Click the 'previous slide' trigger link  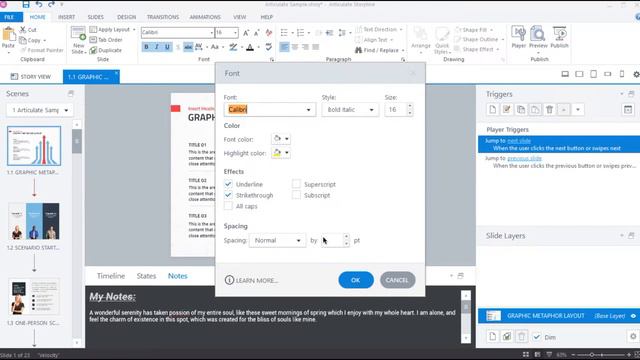coord(524,158)
